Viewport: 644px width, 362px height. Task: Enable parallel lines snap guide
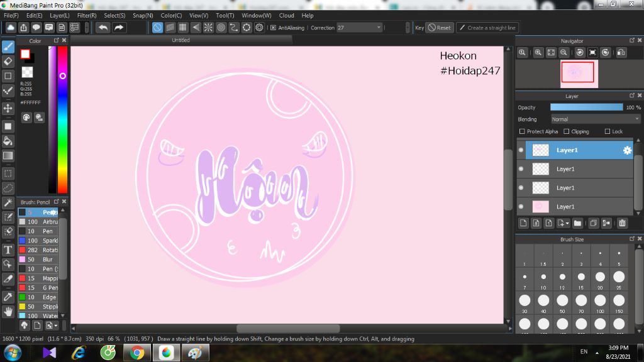pos(170,28)
